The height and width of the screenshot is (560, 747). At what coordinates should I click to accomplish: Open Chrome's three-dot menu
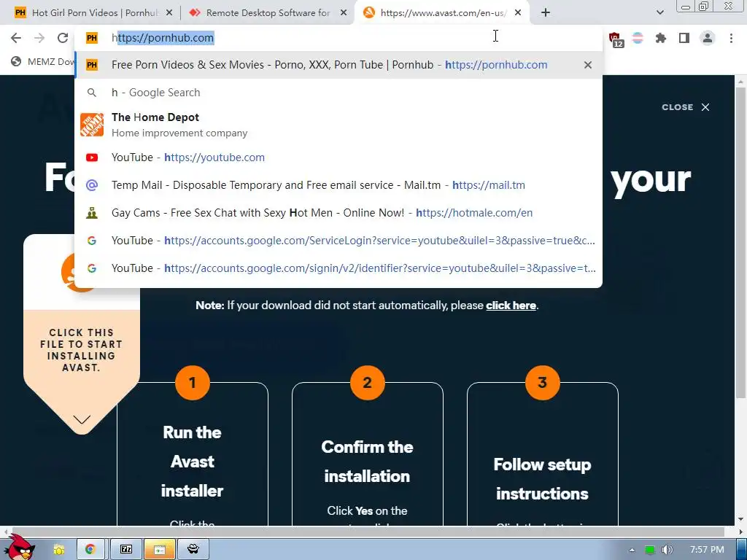(731, 38)
